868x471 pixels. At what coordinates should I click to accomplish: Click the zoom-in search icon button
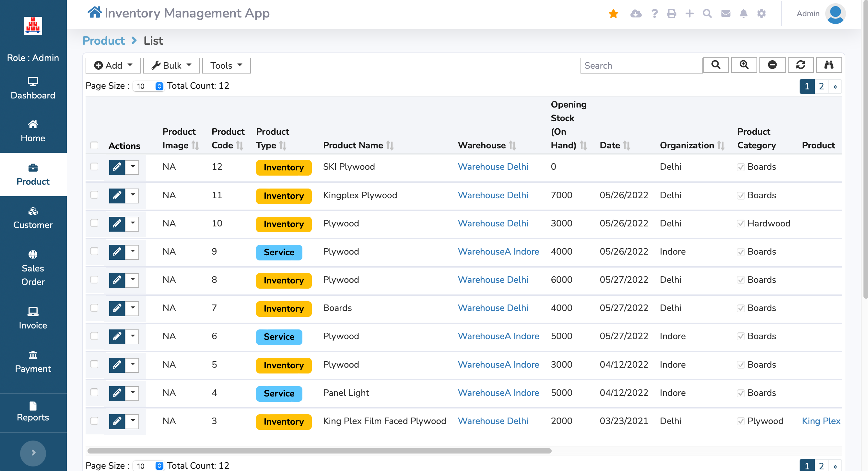744,65
